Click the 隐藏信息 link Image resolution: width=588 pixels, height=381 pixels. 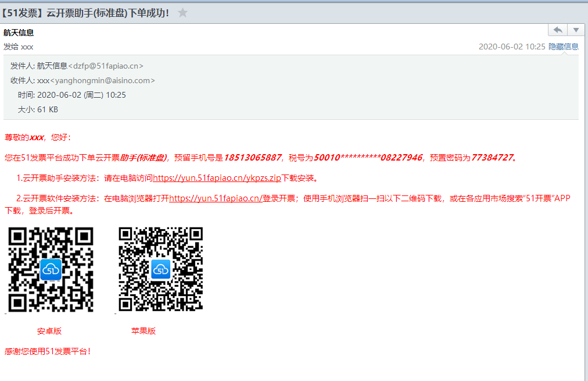(563, 47)
